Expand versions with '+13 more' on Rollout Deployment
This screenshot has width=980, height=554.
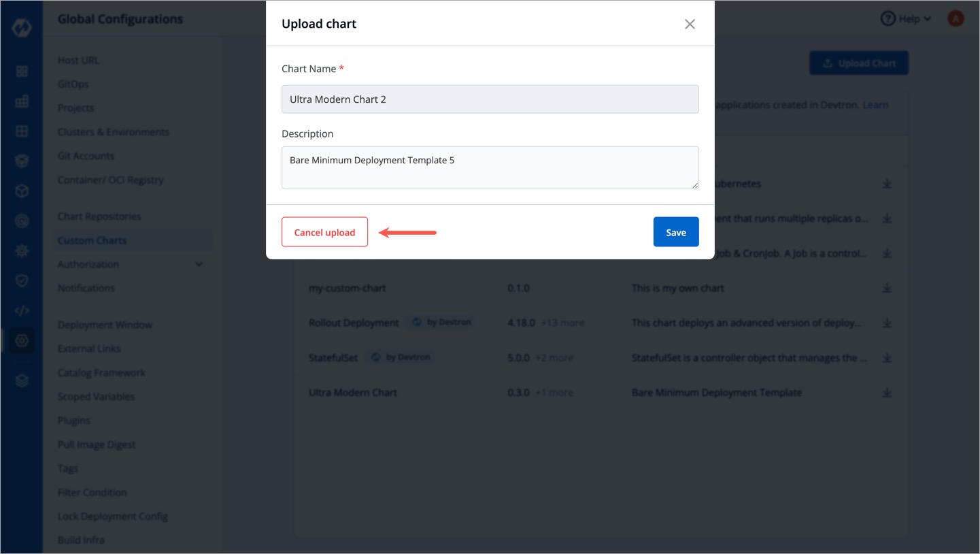(563, 322)
